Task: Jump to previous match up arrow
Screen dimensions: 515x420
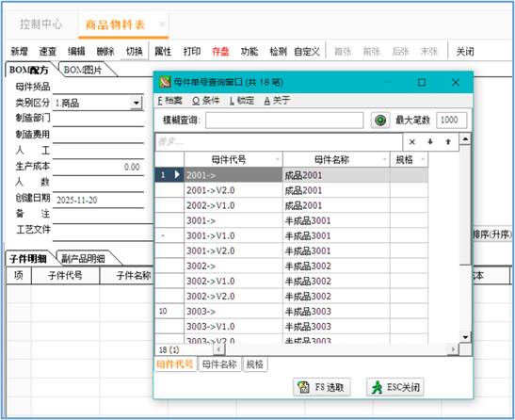Action: [448, 142]
